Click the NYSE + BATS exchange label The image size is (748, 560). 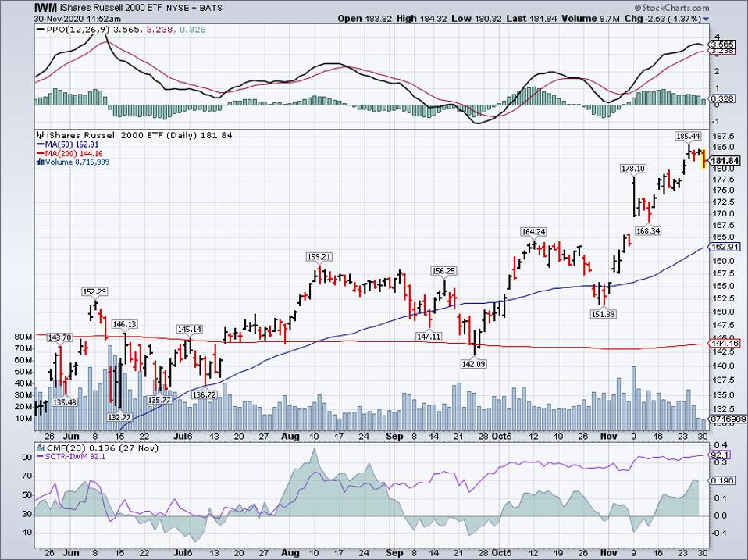(195, 8)
